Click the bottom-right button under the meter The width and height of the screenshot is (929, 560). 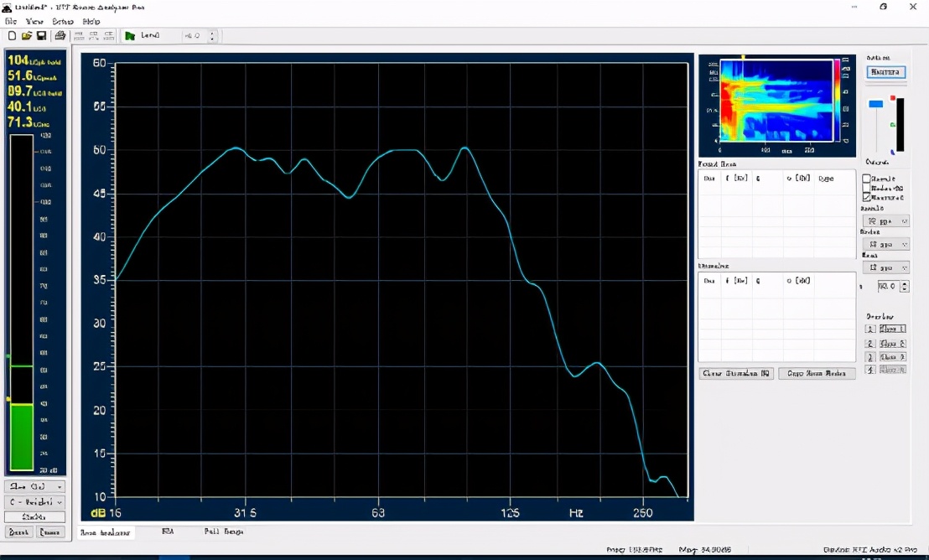coord(50,532)
